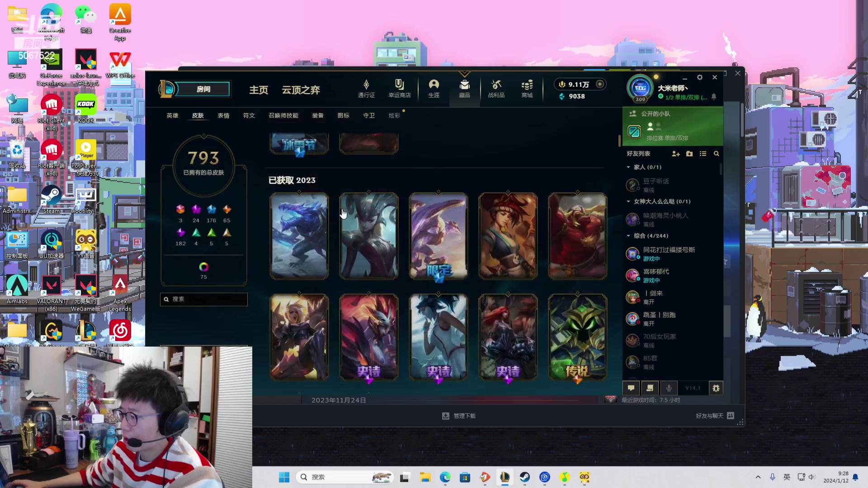Open the Aimlabs desktop icon

[17, 289]
